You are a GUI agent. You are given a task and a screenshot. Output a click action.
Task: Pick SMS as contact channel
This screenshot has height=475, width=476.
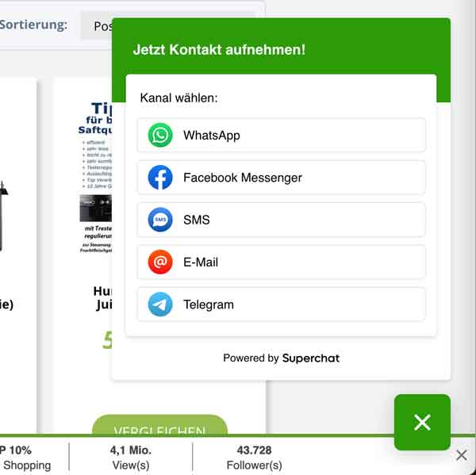[x=281, y=220]
